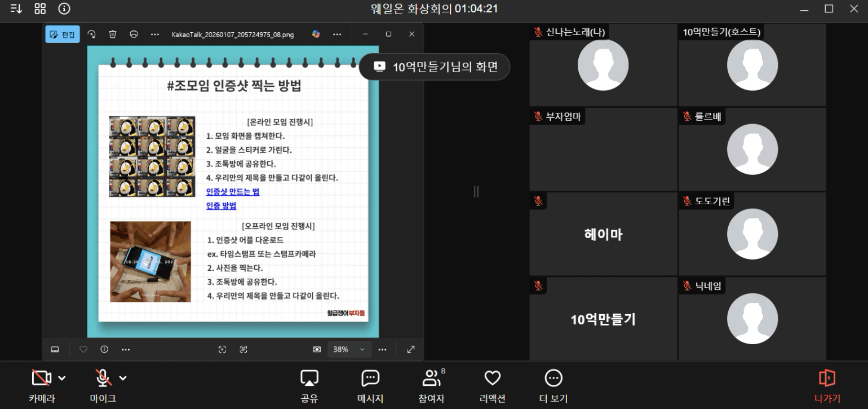
Task: Expand the microphone options arrow
Action: [123, 378]
